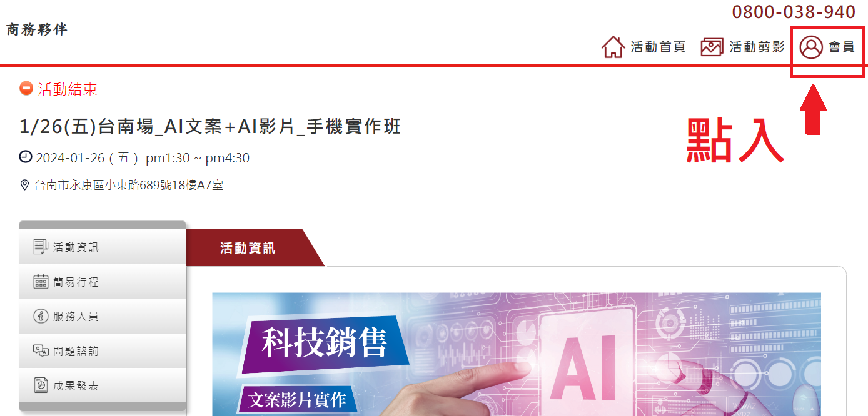868x416 pixels.
Task: Click the location pin icon beside the address
Action: [x=25, y=185]
